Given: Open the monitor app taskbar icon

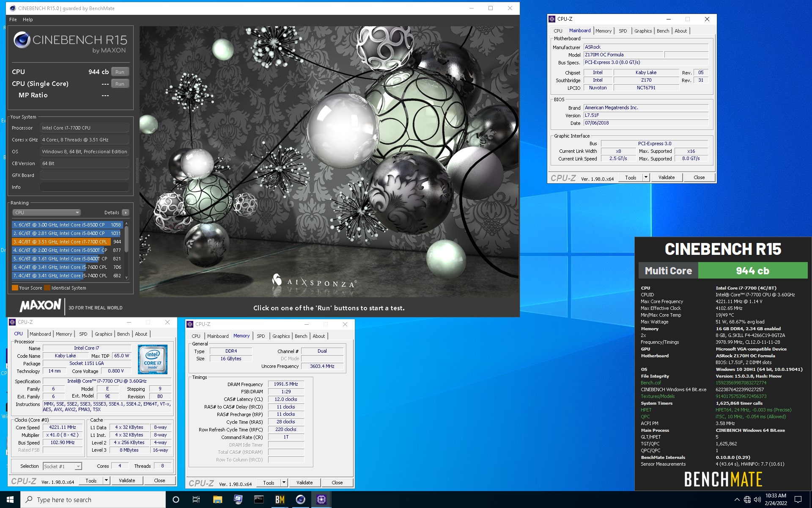Looking at the screenshot, I should point(238,500).
